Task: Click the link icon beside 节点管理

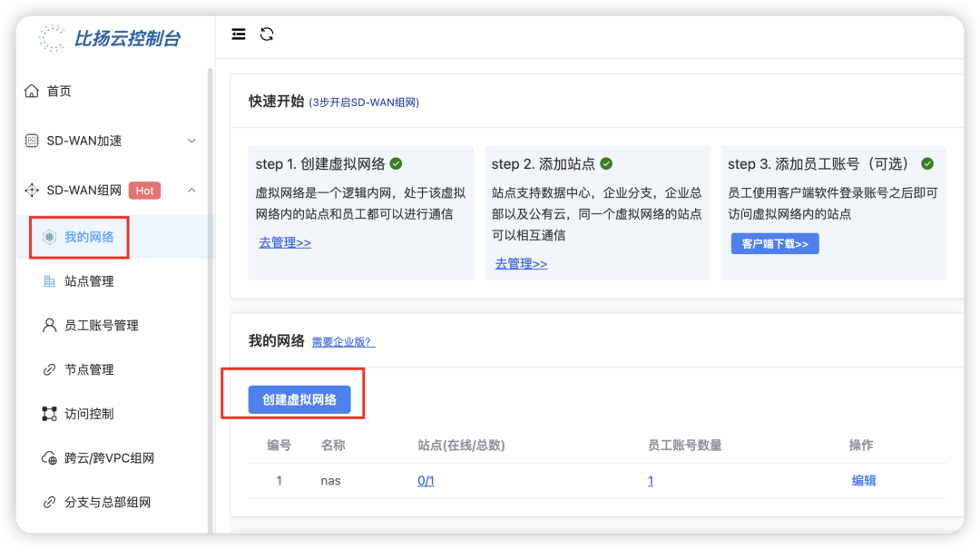Action: 48,369
